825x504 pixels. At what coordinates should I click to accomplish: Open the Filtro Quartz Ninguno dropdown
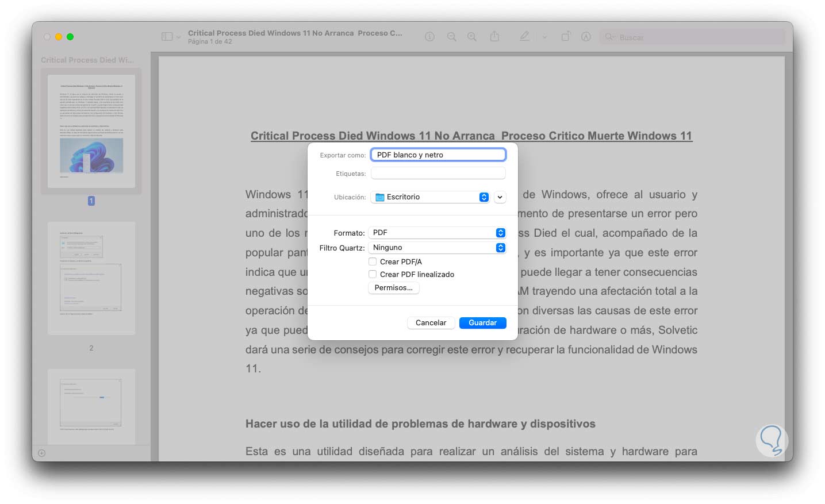tap(437, 248)
